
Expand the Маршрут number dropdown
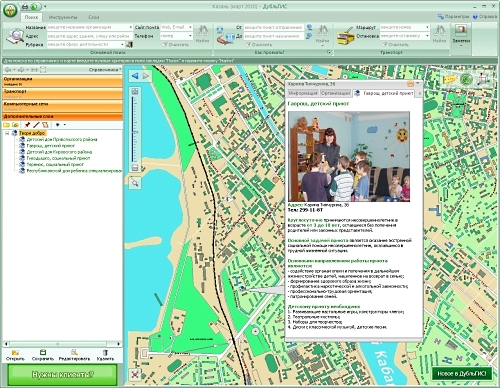[427, 27]
